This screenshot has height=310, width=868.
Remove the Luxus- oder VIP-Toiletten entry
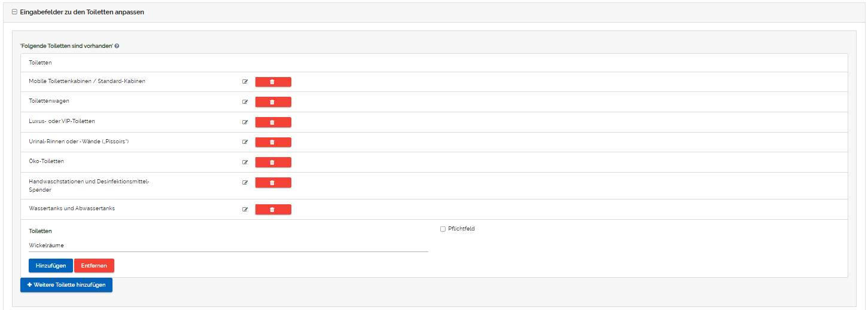pyautogui.click(x=273, y=122)
